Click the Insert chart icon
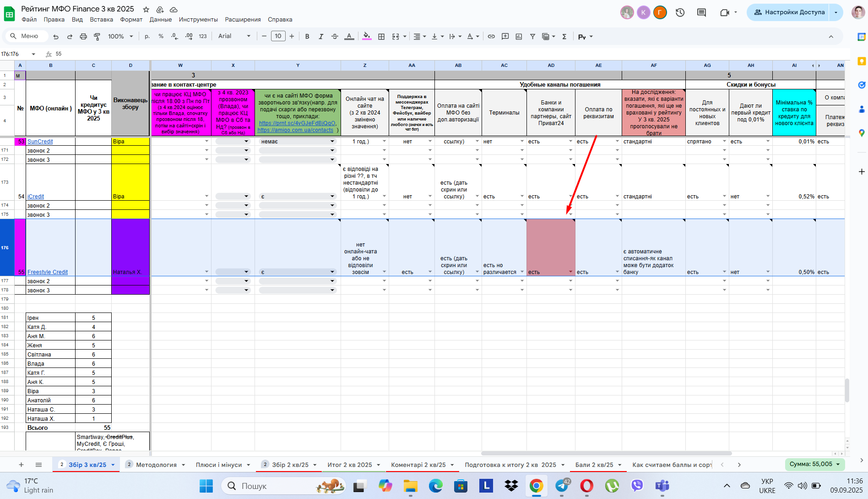This screenshot has width=868, height=499. [519, 37]
